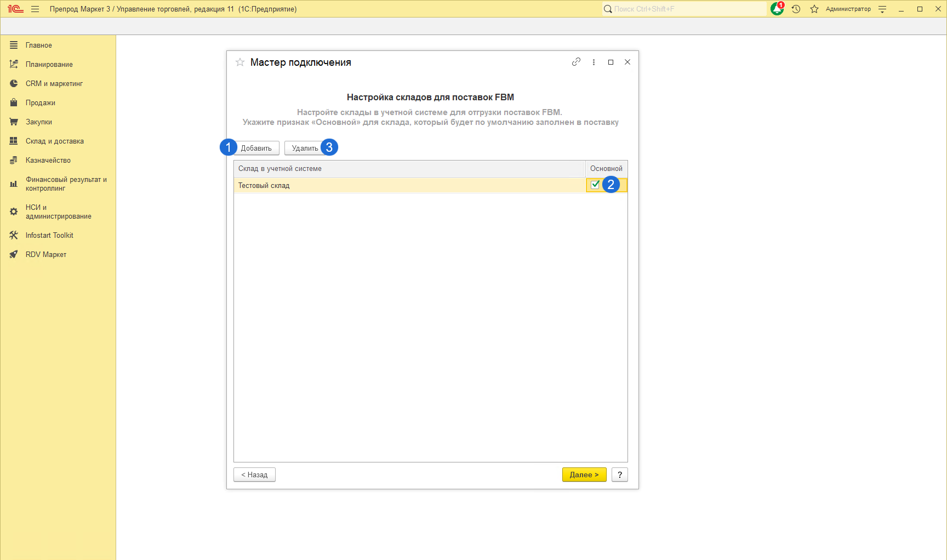The image size is (947, 560).
Task: Open the Главное section
Action: click(x=38, y=45)
